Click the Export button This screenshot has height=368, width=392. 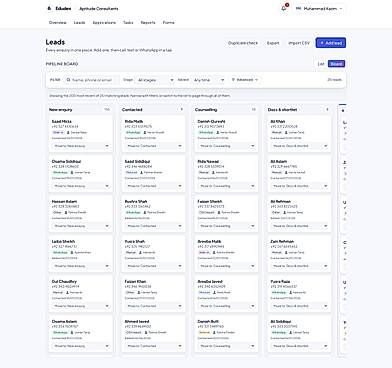[x=273, y=43]
